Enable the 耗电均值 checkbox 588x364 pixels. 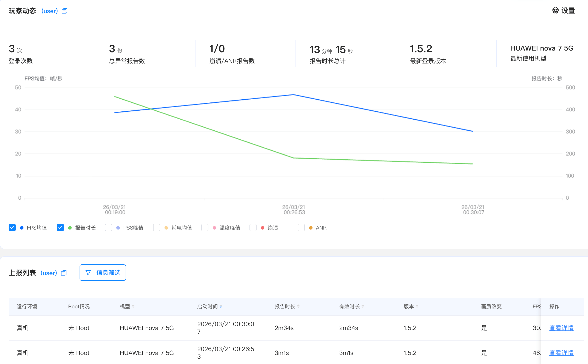click(x=157, y=228)
